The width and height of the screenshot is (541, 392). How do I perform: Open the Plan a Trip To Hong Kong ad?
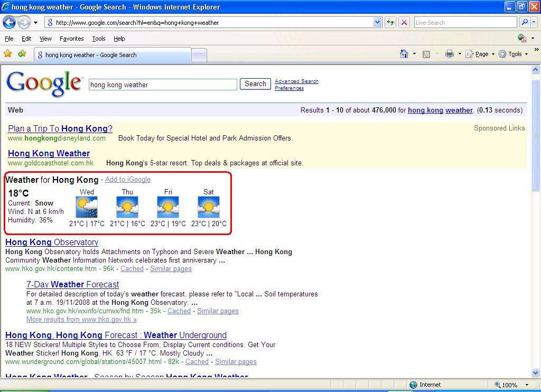[x=60, y=129]
